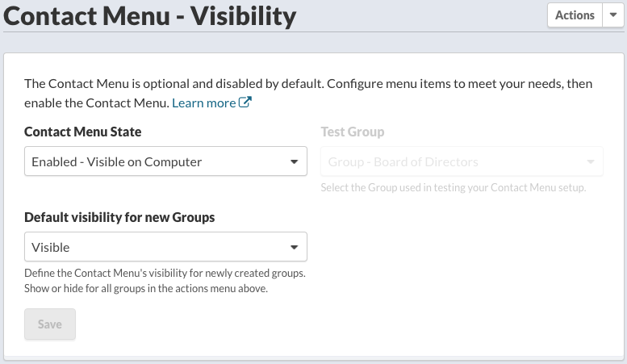The width and height of the screenshot is (627, 364).
Task: Click the Test Group label
Action: tap(353, 132)
